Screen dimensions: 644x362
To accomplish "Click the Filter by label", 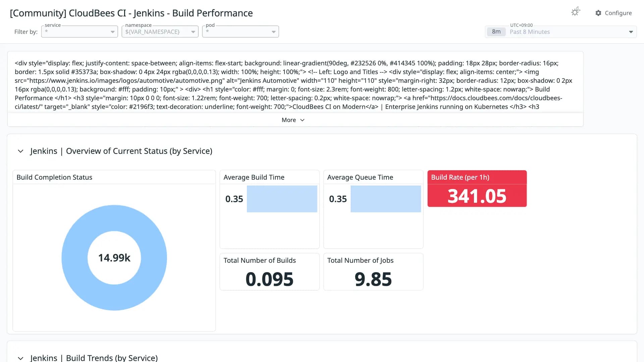I will pos(26,32).
